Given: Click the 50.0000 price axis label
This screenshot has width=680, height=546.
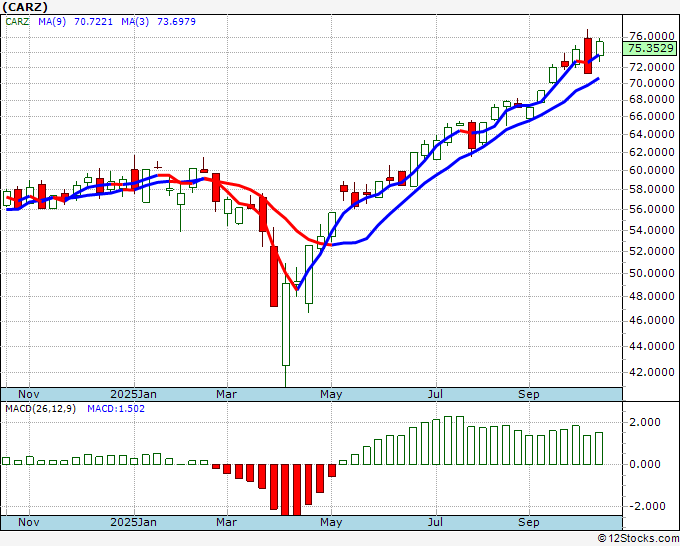Looking at the screenshot, I should pos(652,273).
